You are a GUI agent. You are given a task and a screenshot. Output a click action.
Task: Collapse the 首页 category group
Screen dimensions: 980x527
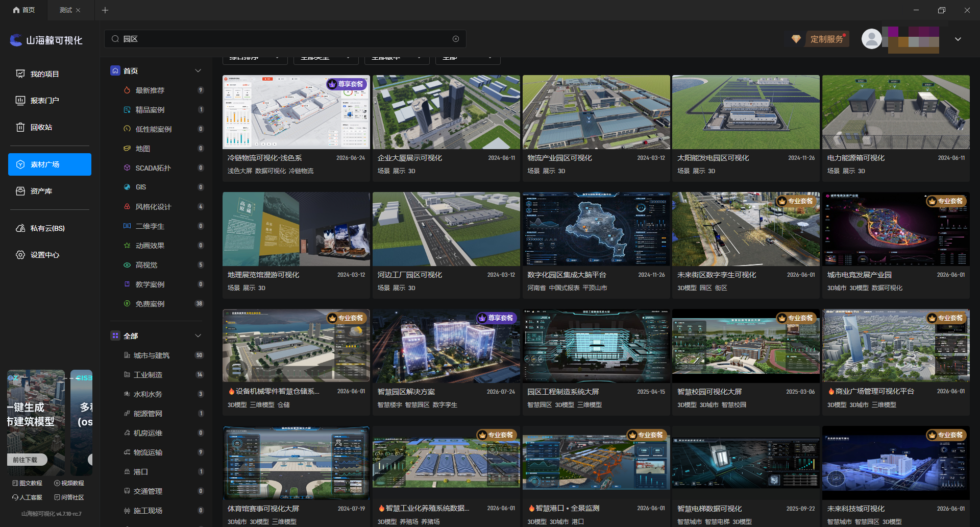198,71
